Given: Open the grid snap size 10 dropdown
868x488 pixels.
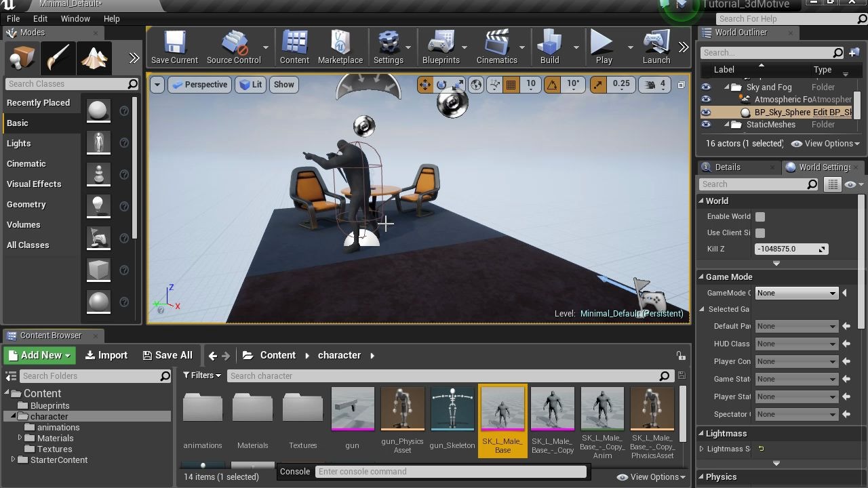Looking at the screenshot, I should tap(530, 84).
